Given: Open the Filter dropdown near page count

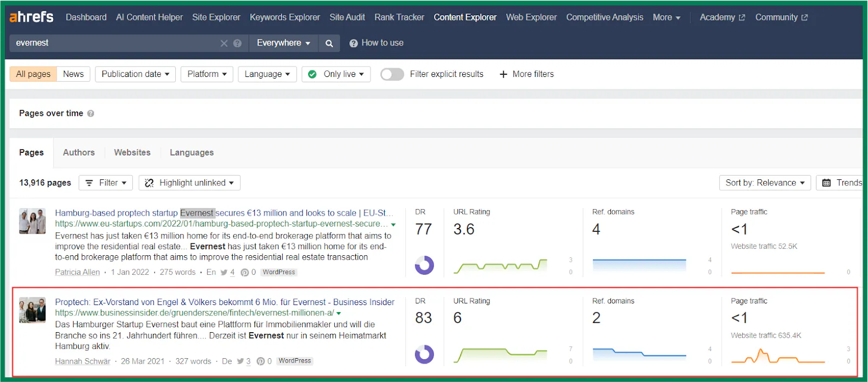Looking at the screenshot, I should pyautogui.click(x=106, y=183).
